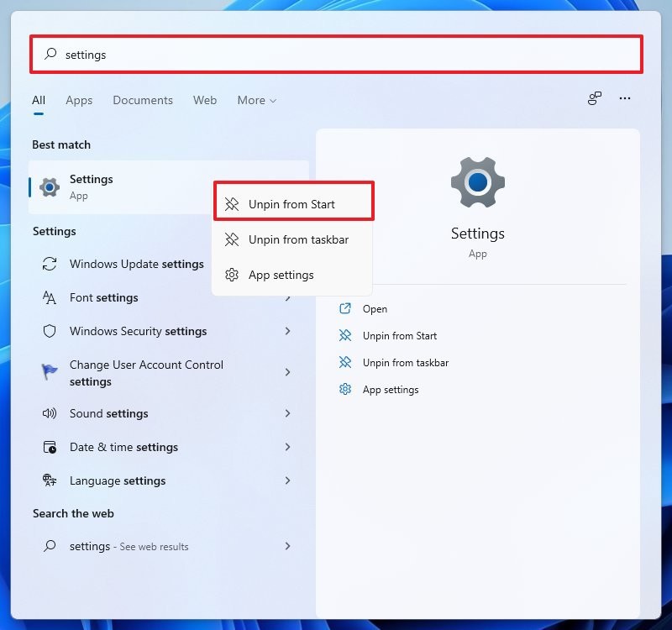Click the Settings gear icon in Best match

pos(50,187)
